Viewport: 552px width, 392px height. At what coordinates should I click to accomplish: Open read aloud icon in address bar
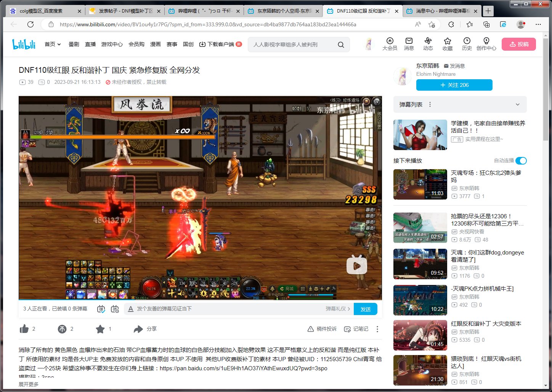click(418, 24)
